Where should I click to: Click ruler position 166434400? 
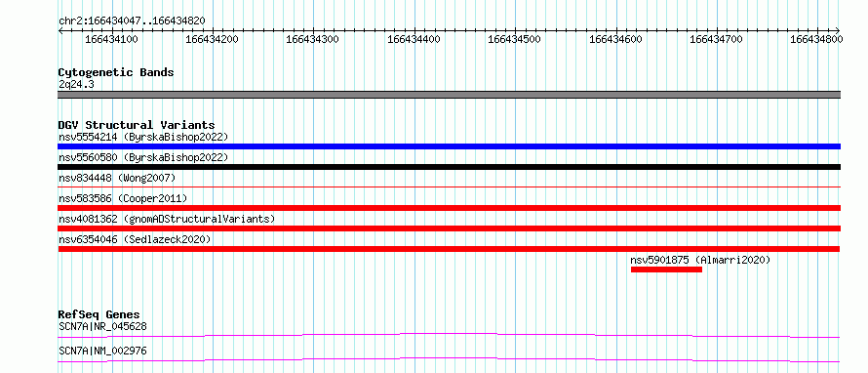[x=414, y=39]
